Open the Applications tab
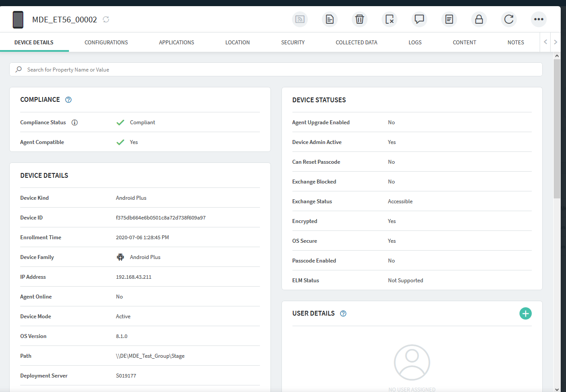The width and height of the screenshot is (566, 392). coord(177,43)
